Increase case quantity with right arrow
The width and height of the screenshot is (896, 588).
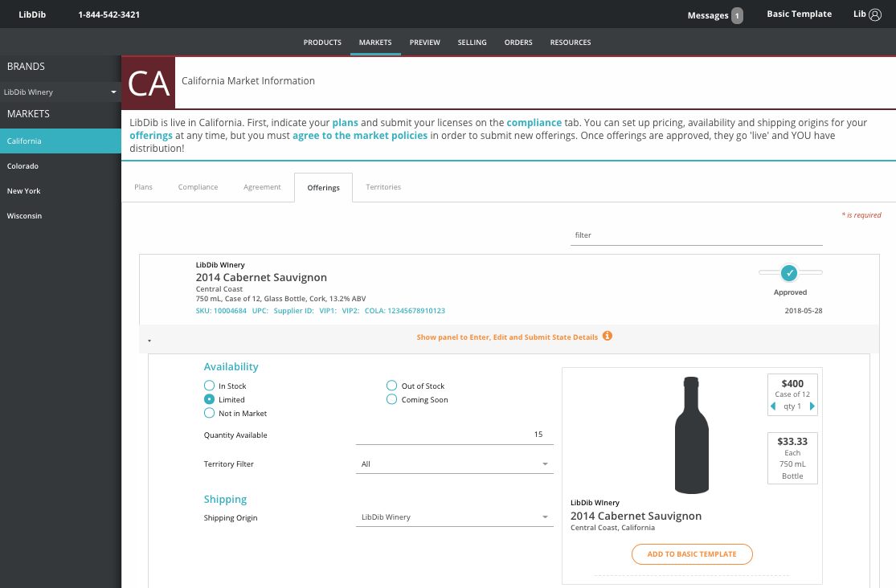tap(812, 406)
